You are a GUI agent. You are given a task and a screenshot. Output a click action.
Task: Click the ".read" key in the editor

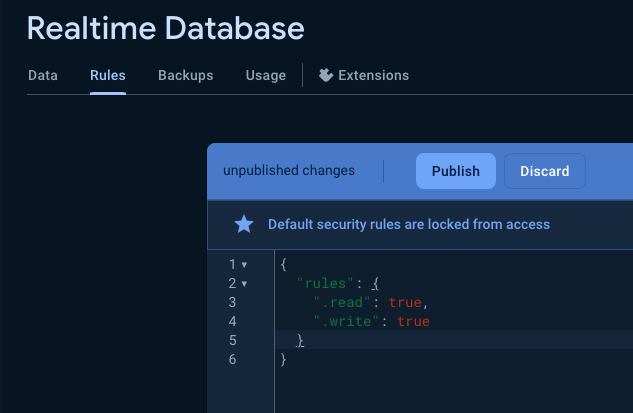click(x=342, y=302)
